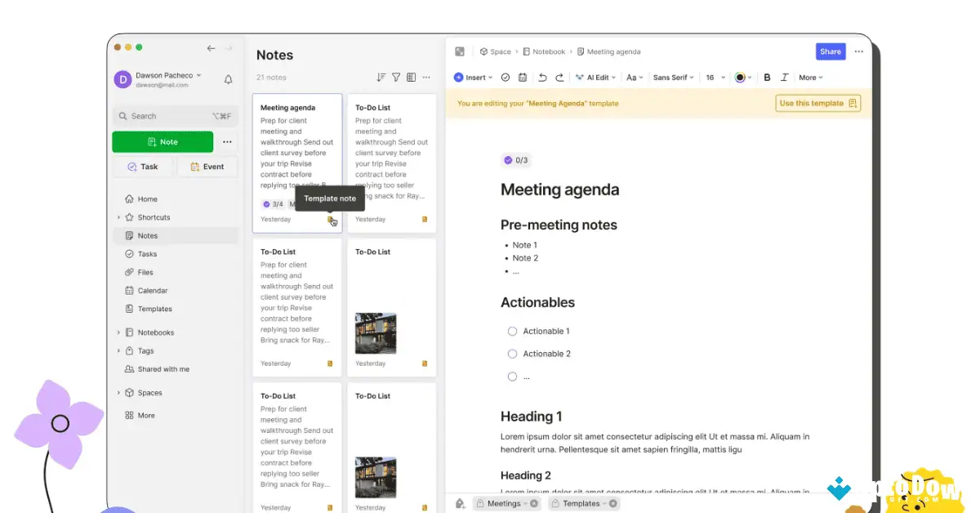Open the Notes section in the sidebar

click(147, 235)
